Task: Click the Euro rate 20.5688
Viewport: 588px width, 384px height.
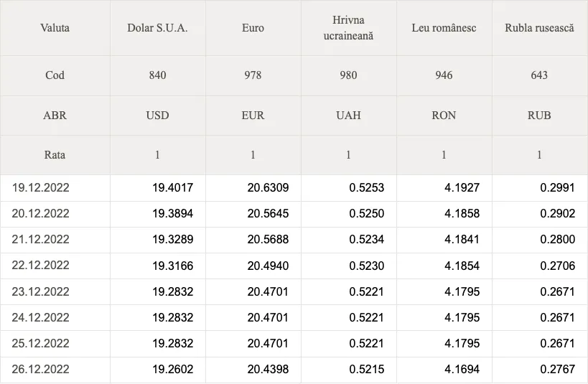Action: click(268, 239)
